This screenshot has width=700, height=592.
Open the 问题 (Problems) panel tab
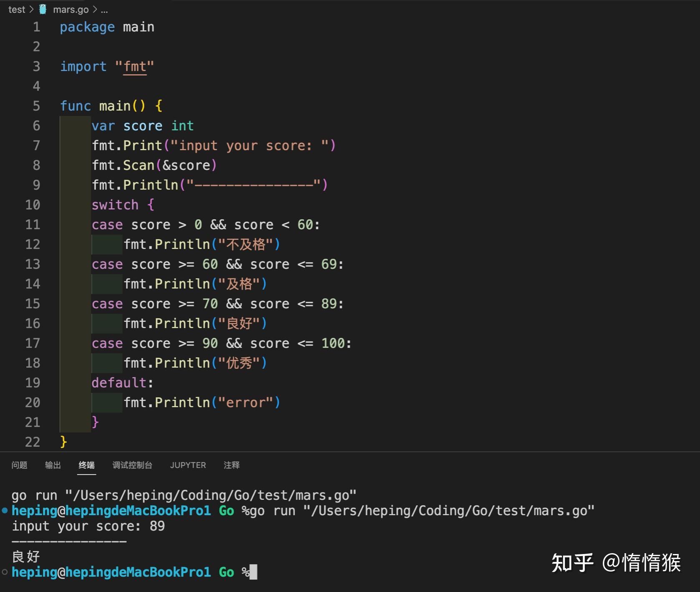(x=20, y=465)
